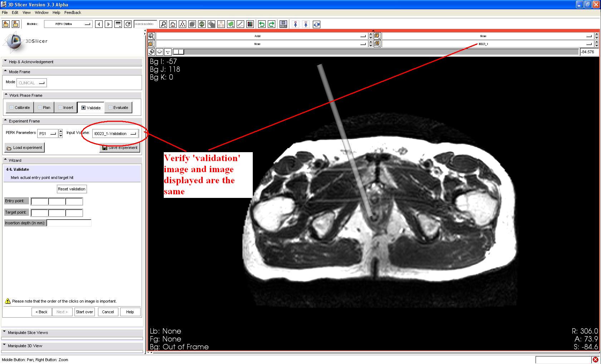Click the Reset validation button
601x364 pixels.
72,189
